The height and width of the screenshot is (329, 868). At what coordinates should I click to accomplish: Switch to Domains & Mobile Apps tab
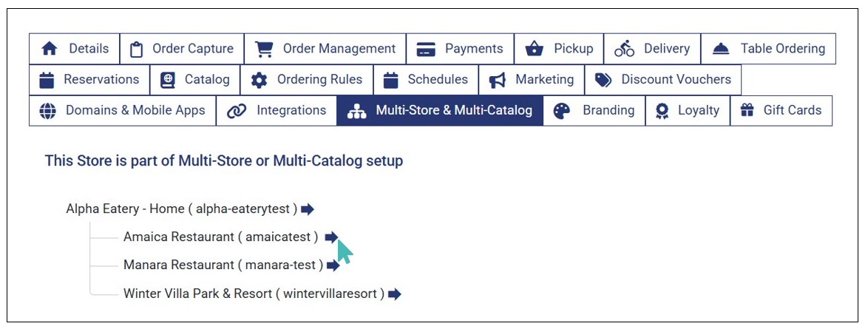[123, 111]
